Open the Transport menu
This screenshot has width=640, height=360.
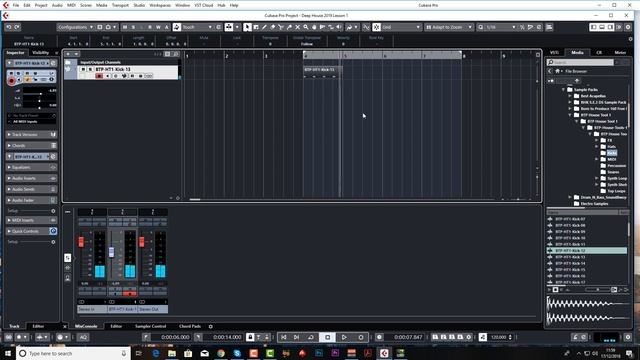[x=120, y=5]
